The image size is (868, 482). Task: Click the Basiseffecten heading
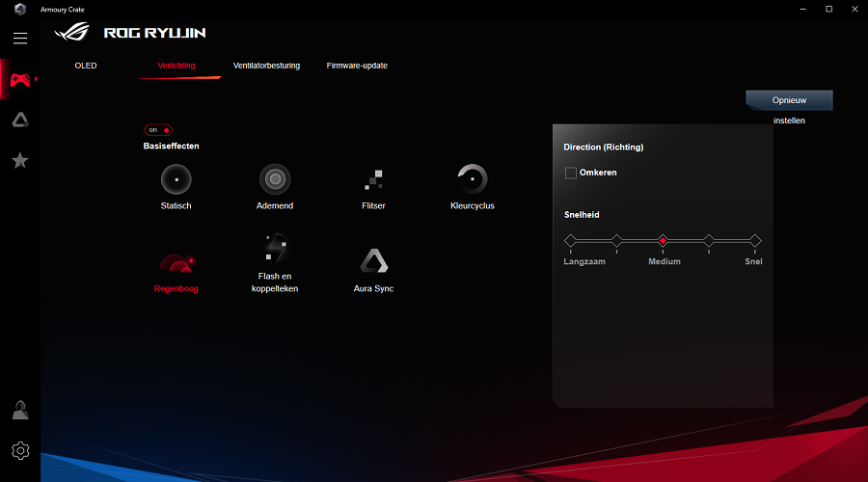pyautogui.click(x=171, y=147)
